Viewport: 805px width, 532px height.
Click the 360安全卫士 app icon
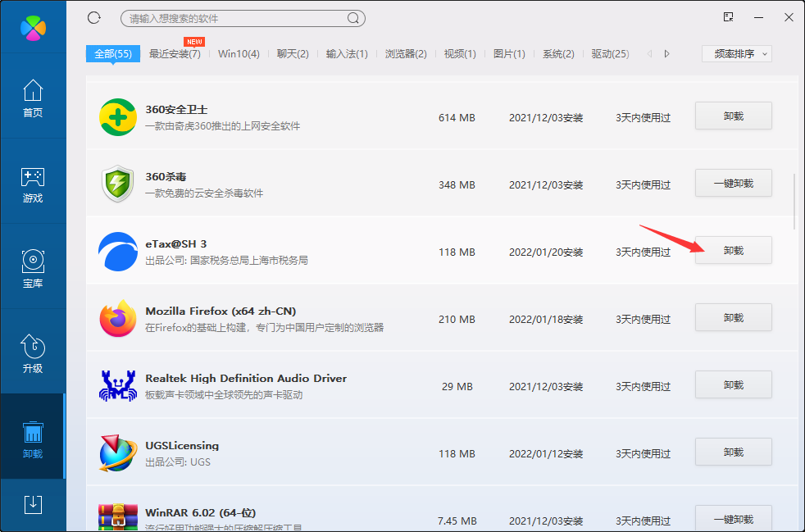point(118,117)
